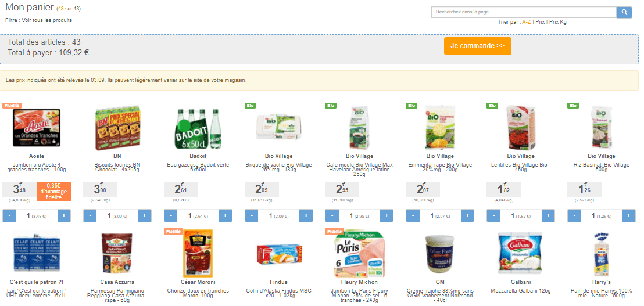This screenshot has height=306, width=644.
Task: Click the magnifier search button
Action: click(x=624, y=12)
